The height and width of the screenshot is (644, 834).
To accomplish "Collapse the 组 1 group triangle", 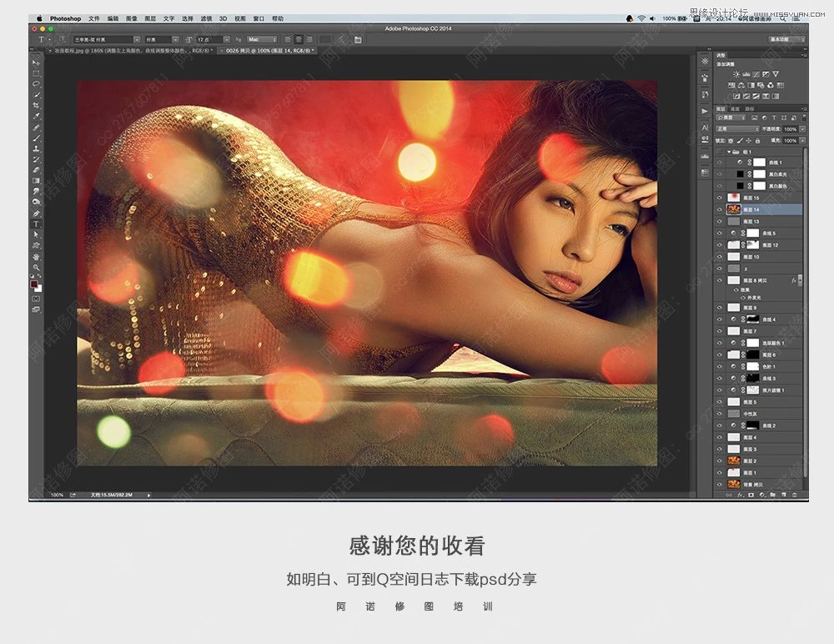I will coord(729,152).
